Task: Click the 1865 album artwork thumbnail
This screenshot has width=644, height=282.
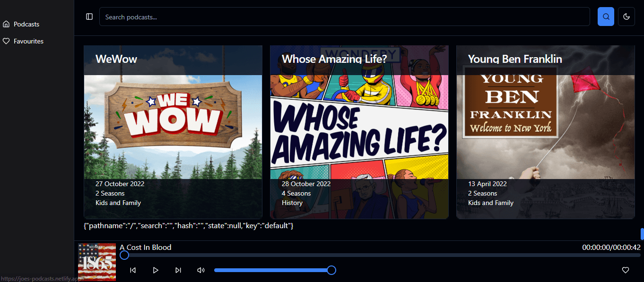Action: coord(97,262)
